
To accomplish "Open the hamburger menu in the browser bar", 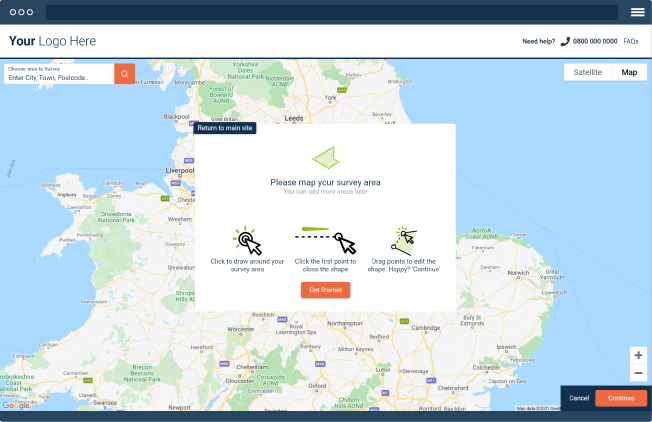I will tap(637, 12).
